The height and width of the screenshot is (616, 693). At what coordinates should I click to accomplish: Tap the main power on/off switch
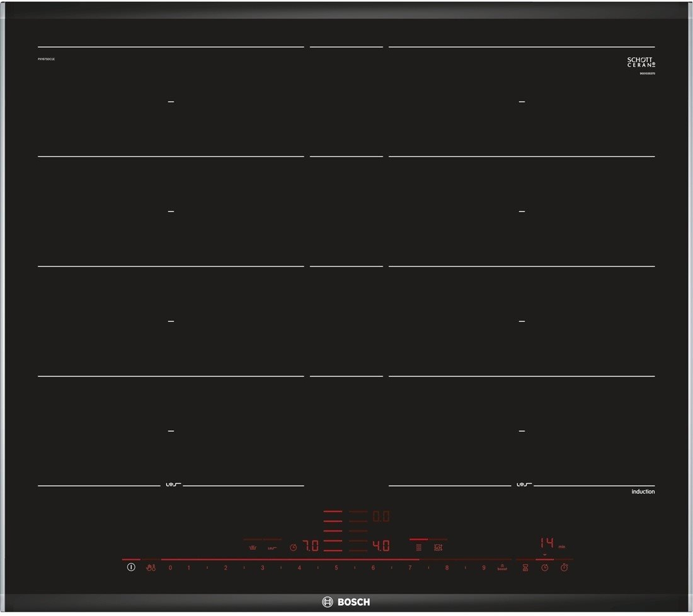click(131, 567)
